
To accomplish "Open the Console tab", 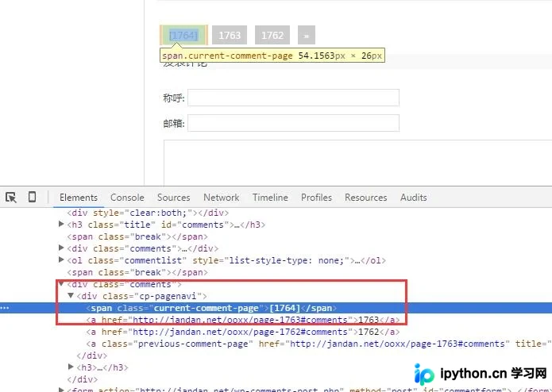I will tap(127, 198).
